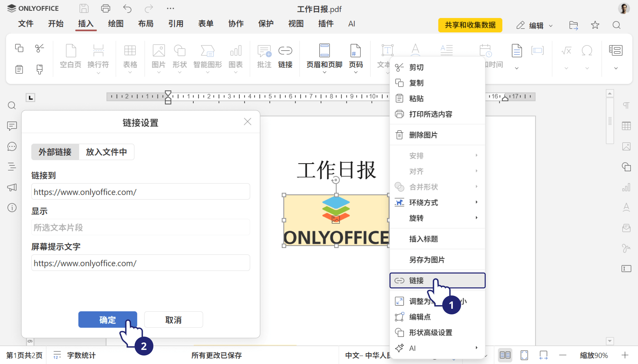Click the 共享和收集数据 button
This screenshot has height=364, width=638.
pyautogui.click(x=470, y=25)
